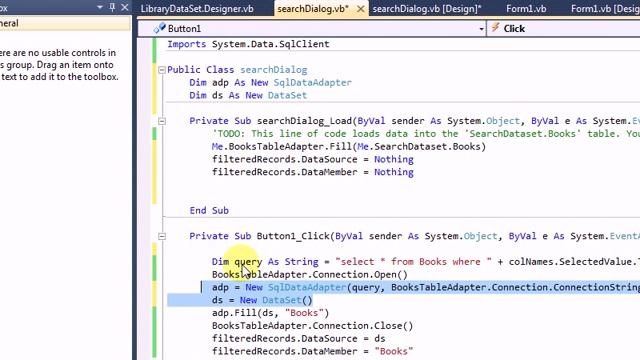The width and height of the screenshot is (640, 360).
Task: Click the adp.Fill(ds, "Books") line
Action: (x=270, y=313)
